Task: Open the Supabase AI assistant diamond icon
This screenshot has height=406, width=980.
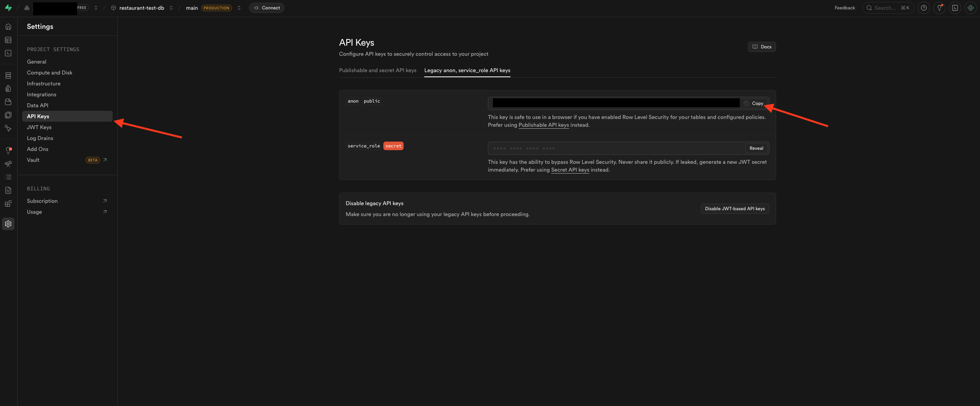Action: 970,8
